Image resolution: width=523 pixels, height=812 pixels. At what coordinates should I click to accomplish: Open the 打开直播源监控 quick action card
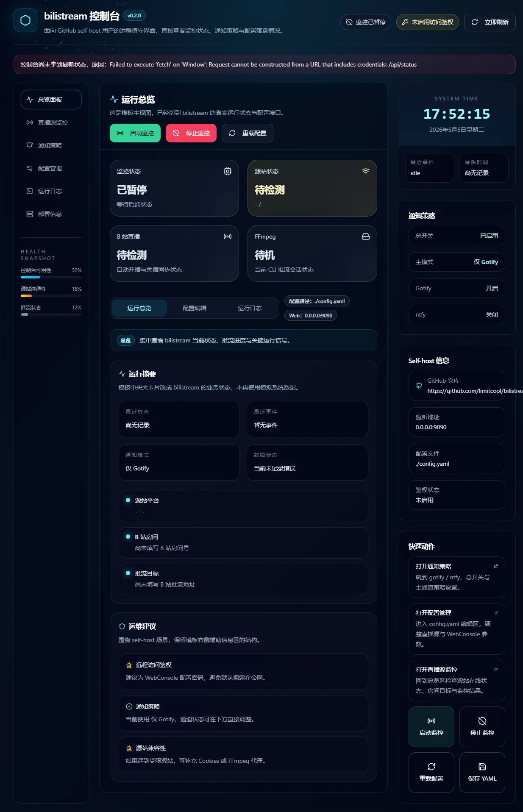pos(457,680)
